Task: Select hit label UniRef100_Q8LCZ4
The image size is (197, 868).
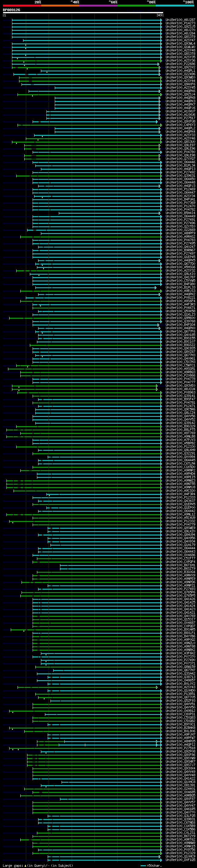Action: click(180, 413)
